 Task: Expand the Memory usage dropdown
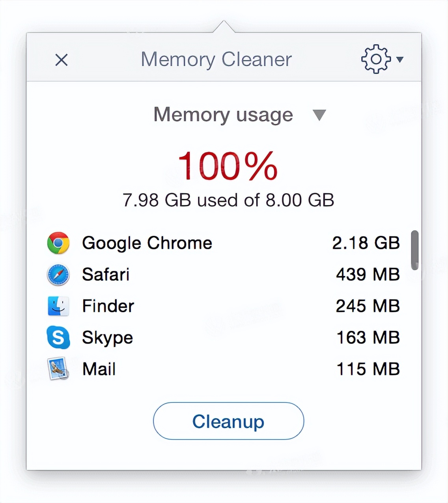click(x=319, y=115)
